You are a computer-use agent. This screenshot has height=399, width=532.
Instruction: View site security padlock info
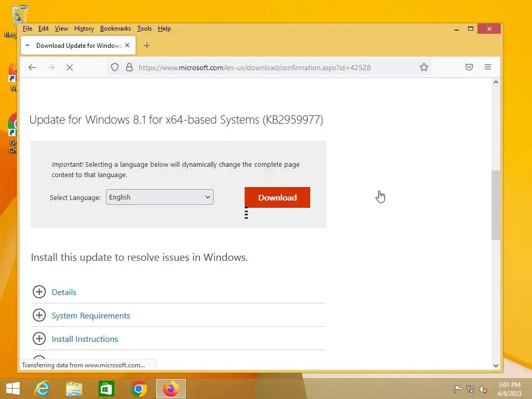[129, 67]
